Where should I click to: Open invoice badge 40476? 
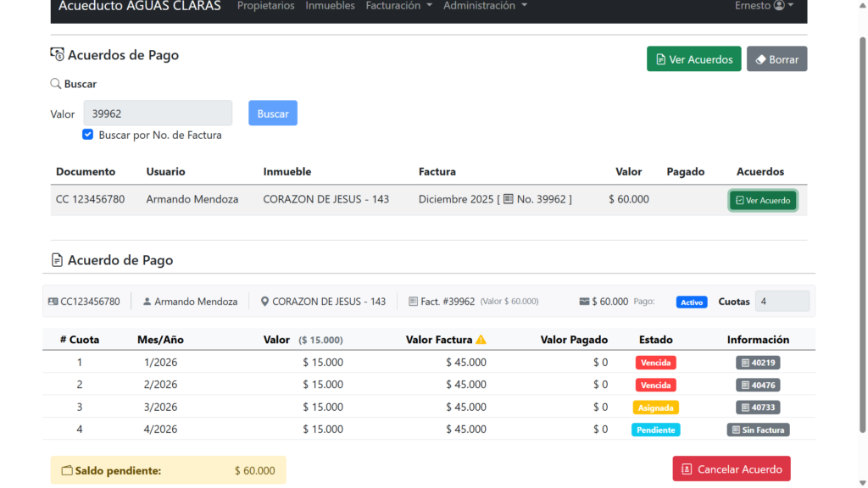tap(758, 385)
